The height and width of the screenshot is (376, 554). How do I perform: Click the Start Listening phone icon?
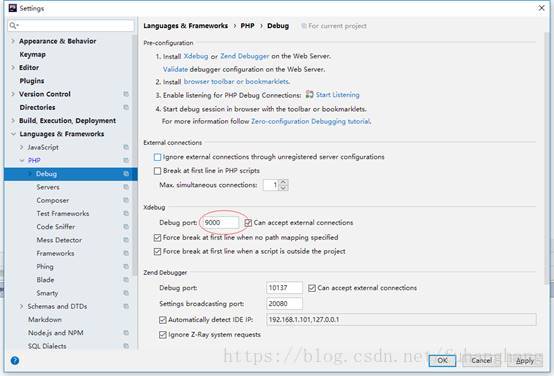tap(310, 94)
